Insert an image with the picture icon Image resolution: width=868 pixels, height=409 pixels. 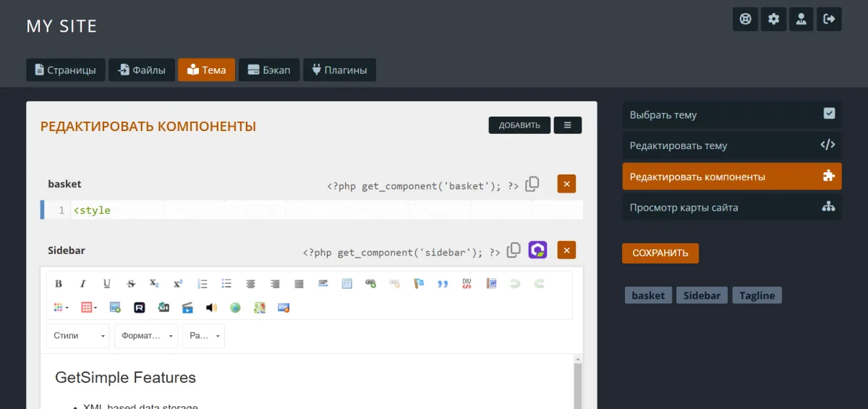pos(115,308)
